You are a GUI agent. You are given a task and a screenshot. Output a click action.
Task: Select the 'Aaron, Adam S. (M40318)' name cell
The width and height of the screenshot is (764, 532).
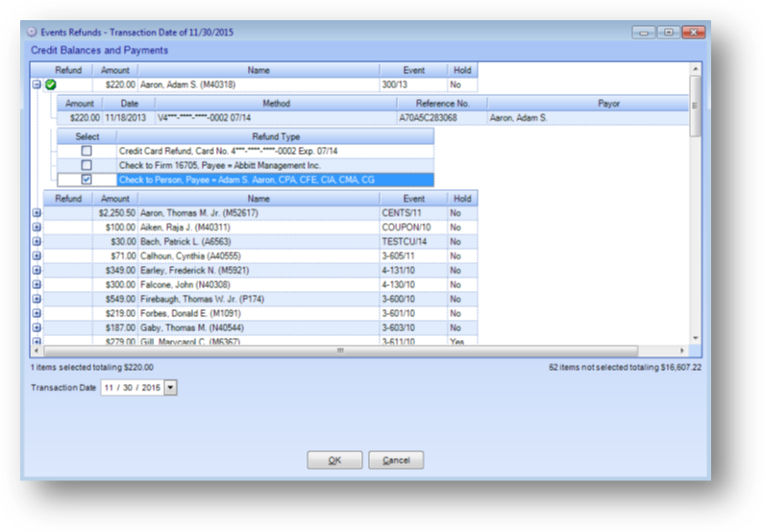tap(259, 85)
